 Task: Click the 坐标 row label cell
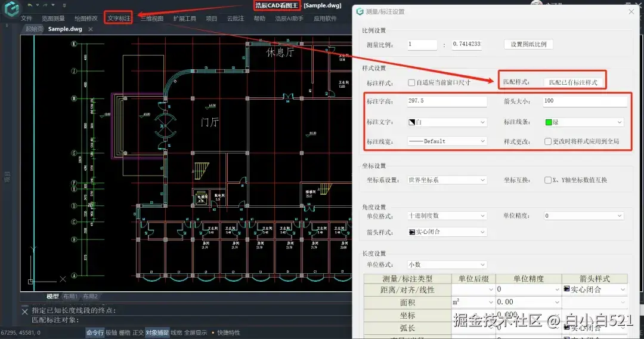407,315
